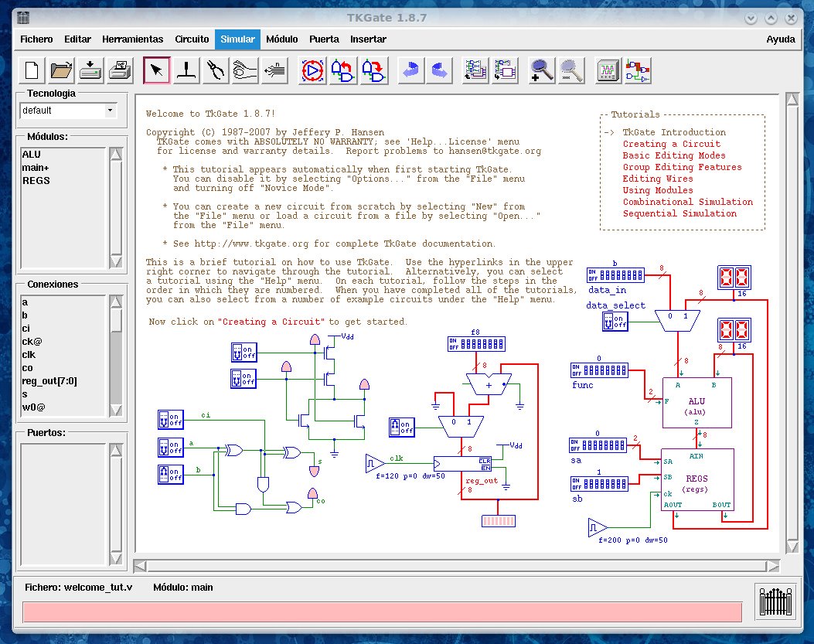Click the Módulos list scroll-up arrow

[116, 155]
